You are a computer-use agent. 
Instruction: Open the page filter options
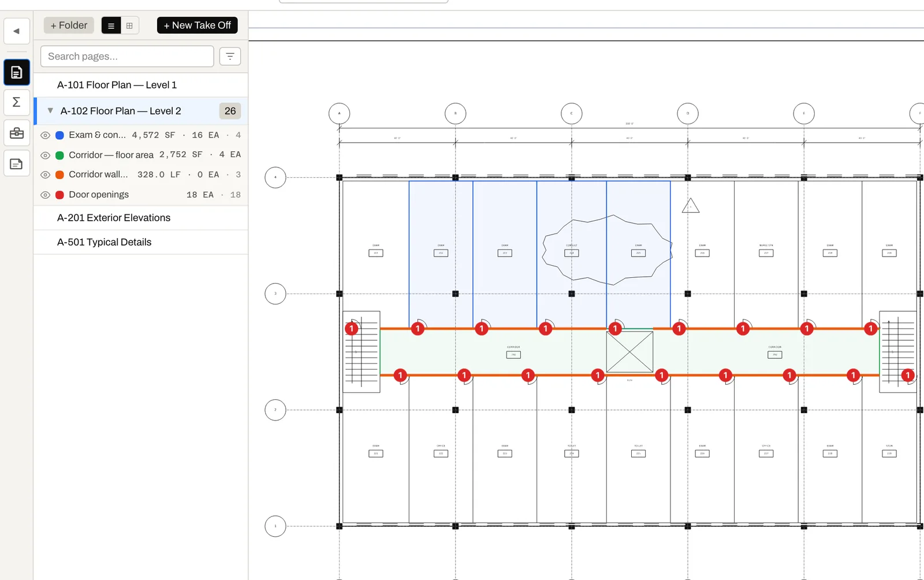(230, 56)
